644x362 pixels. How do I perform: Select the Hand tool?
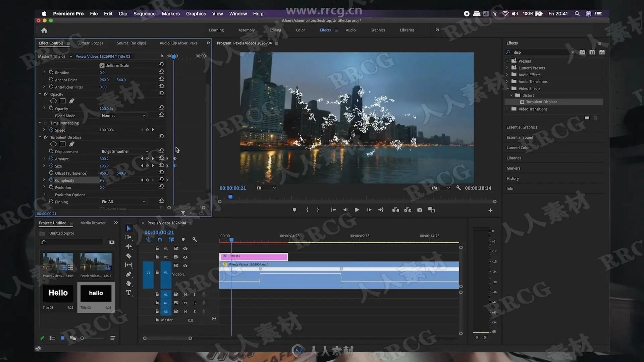tap(128, 284)
